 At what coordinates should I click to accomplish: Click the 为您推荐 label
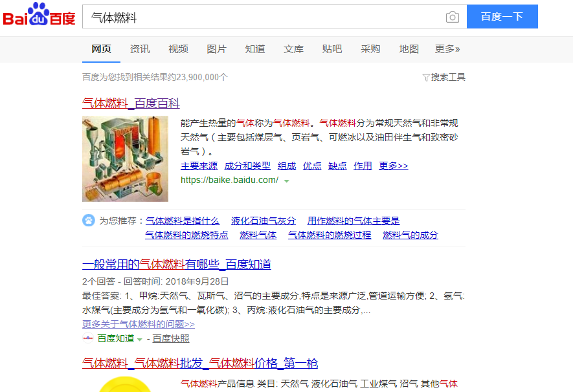pos(117,221)
